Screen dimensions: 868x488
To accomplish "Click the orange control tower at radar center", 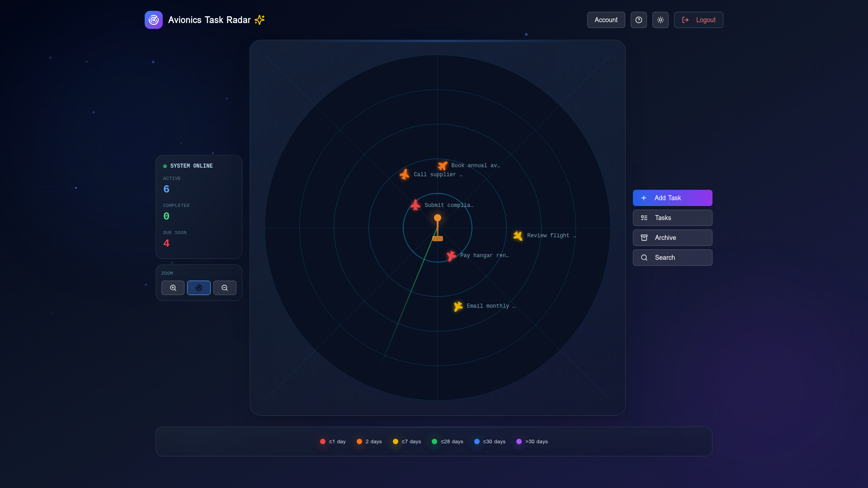I will click(438, 228).
